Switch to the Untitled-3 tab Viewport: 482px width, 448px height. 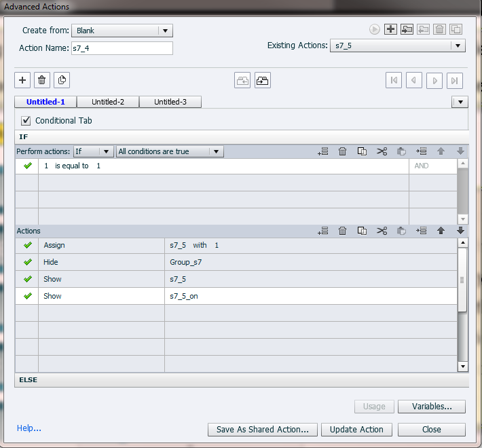[x=170, y=102]
